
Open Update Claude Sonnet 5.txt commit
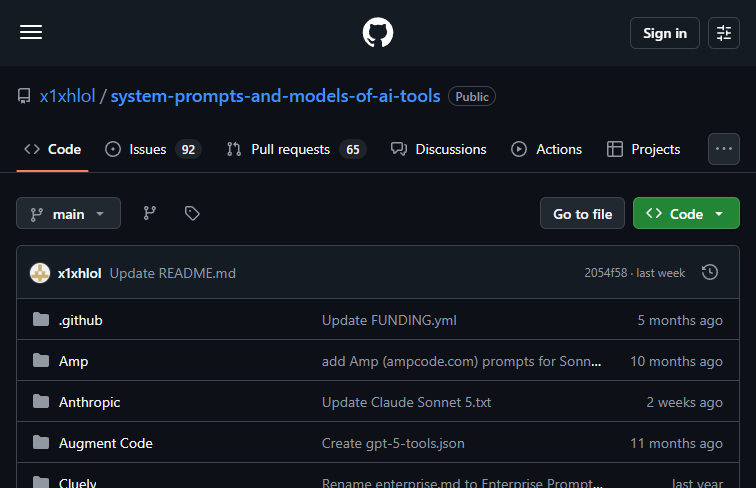coord(406,402)
